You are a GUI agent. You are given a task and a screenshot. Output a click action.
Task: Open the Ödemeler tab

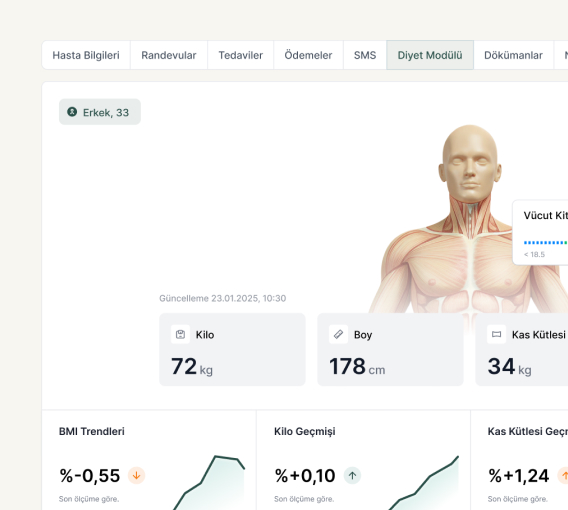pos(308,55)
